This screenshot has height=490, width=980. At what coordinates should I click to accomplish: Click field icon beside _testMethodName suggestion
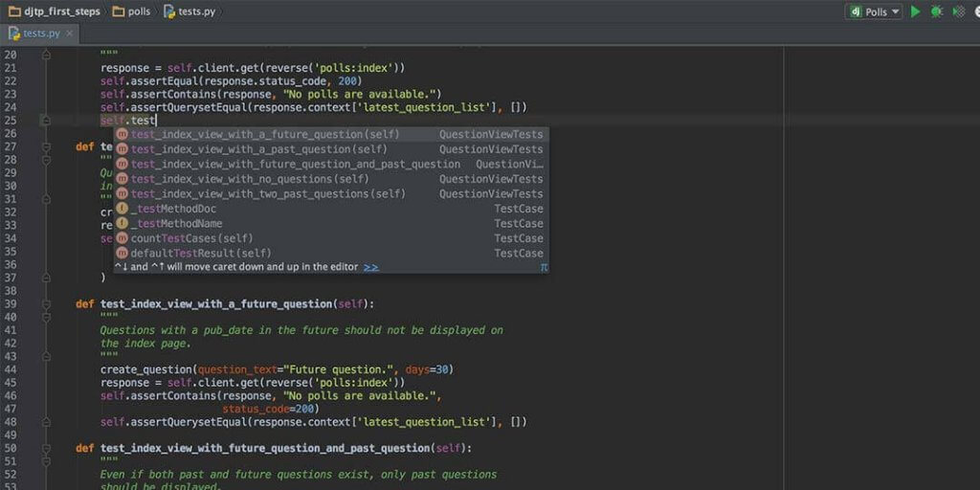[x=122, y=223]
